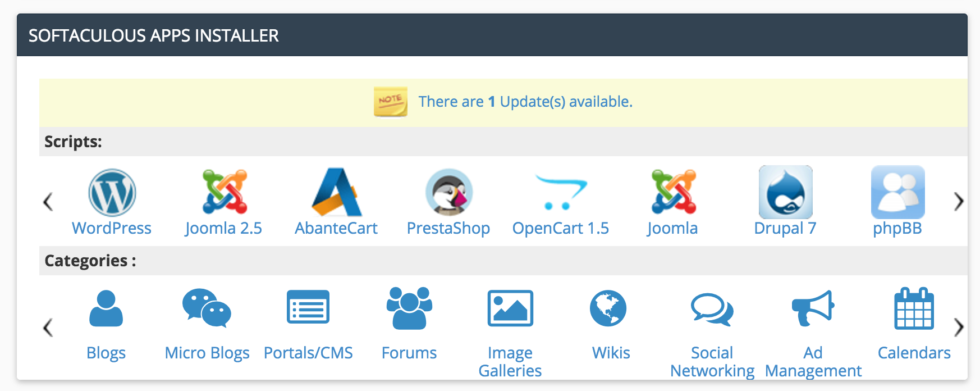Show more scripts with right chevron

click(959, 202)
